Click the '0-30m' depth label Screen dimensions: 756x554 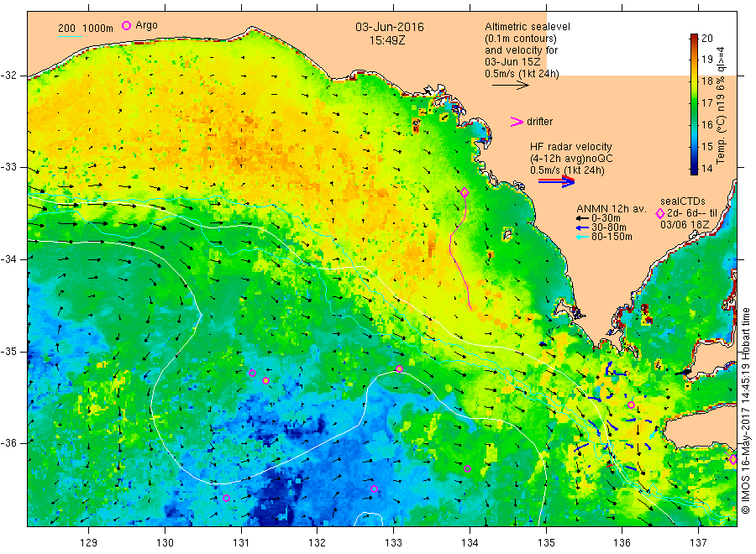point(606,218)
